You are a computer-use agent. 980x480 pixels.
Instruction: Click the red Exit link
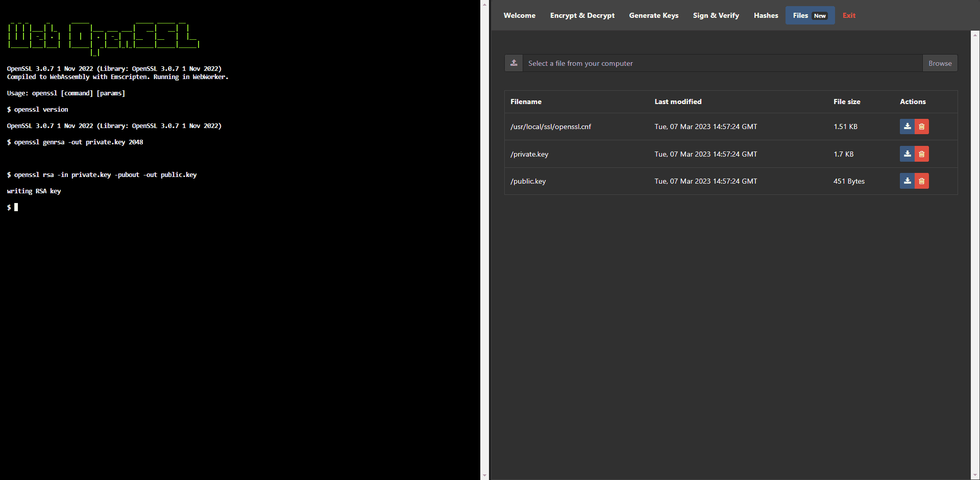pyautogui.click(x=849, y=15)
